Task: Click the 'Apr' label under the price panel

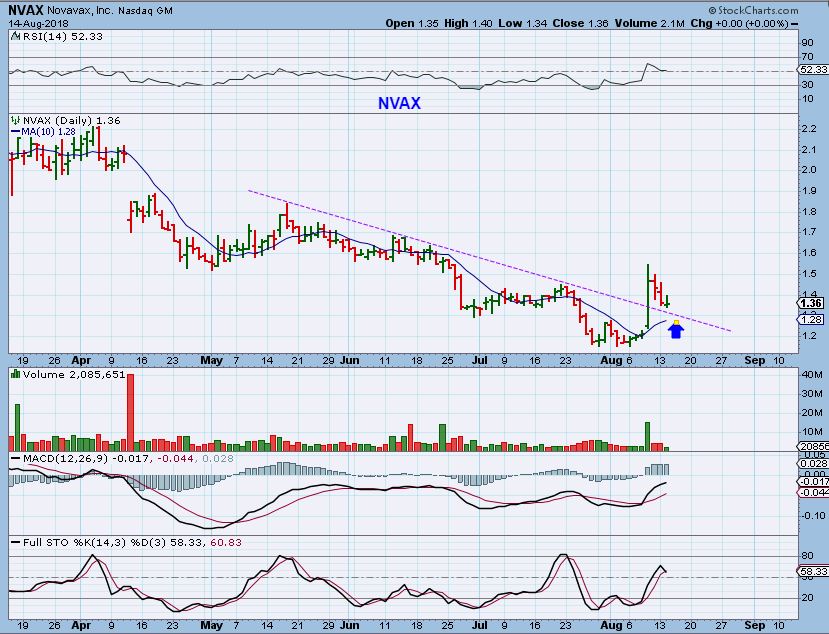Action: click(81, 361)
